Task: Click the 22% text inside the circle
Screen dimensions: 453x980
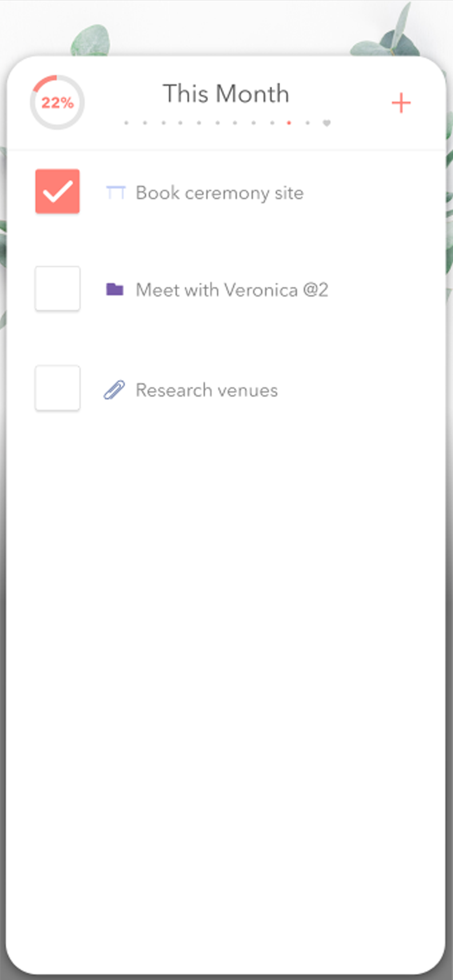Action: click(x=57, y=103)
